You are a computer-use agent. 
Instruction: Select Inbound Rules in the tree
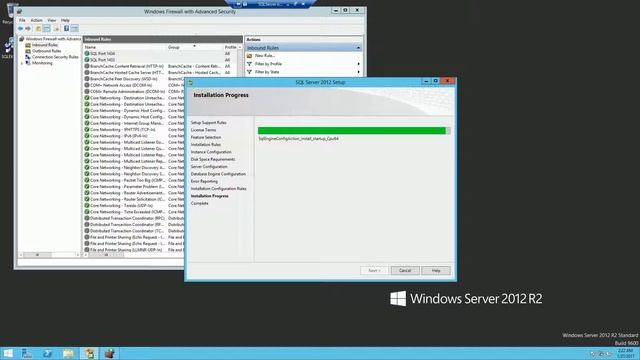[x=45, y=45]
